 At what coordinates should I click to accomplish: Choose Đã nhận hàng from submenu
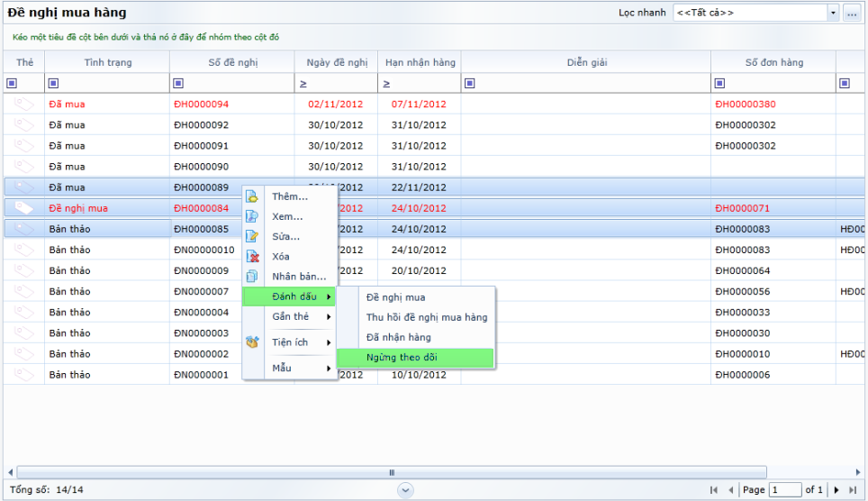pyautogui.click(x=398, y=337)
